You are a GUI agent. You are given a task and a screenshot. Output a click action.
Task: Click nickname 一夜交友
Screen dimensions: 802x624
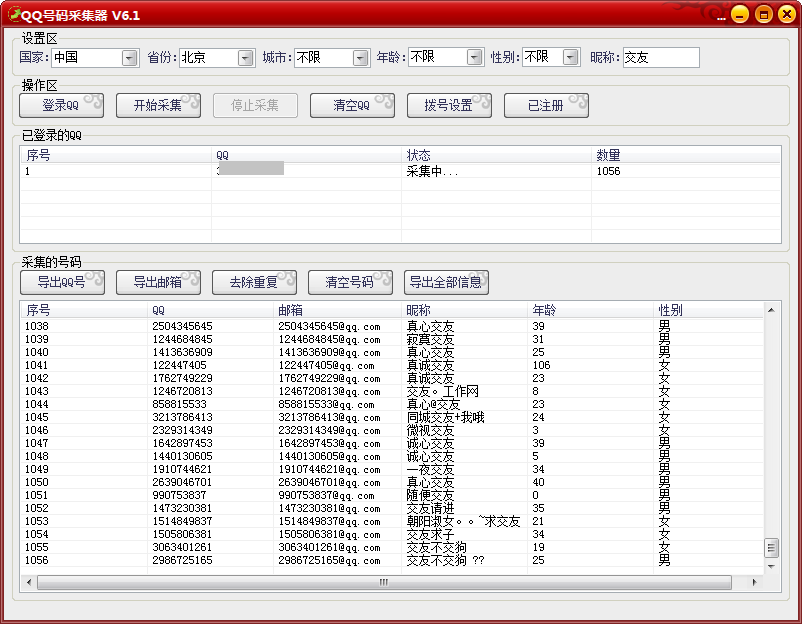click(x=430, y=470)
